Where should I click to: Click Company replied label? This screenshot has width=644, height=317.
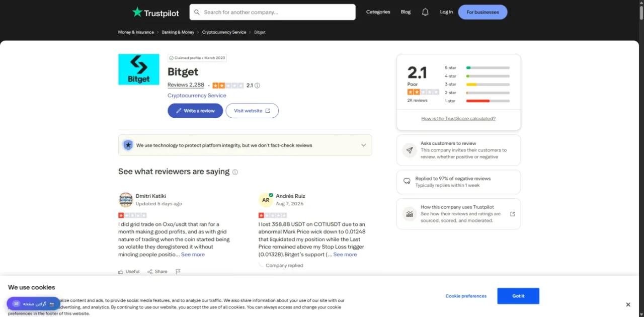click(x=284, y=266)
